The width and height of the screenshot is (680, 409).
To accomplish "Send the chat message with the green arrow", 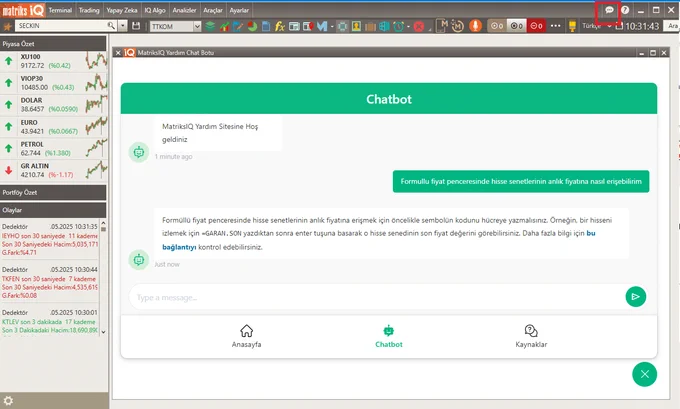I will coord(635,297).
